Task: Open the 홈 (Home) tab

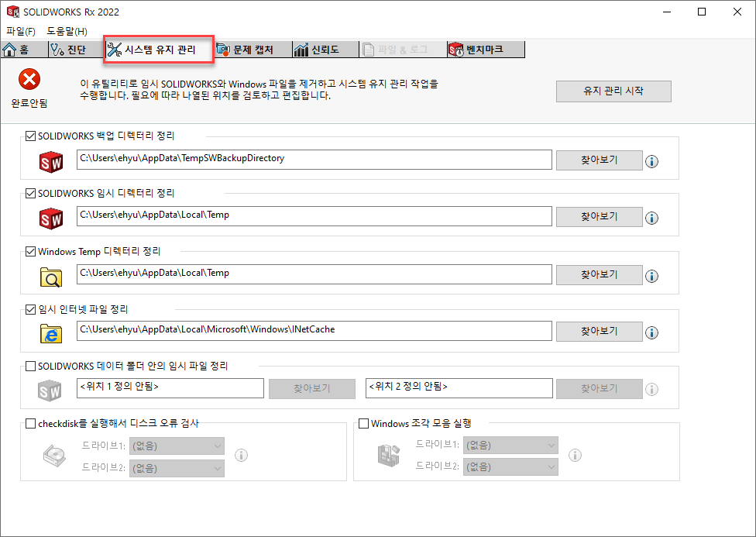Action: pyautogui.click(x=23, y=50)
